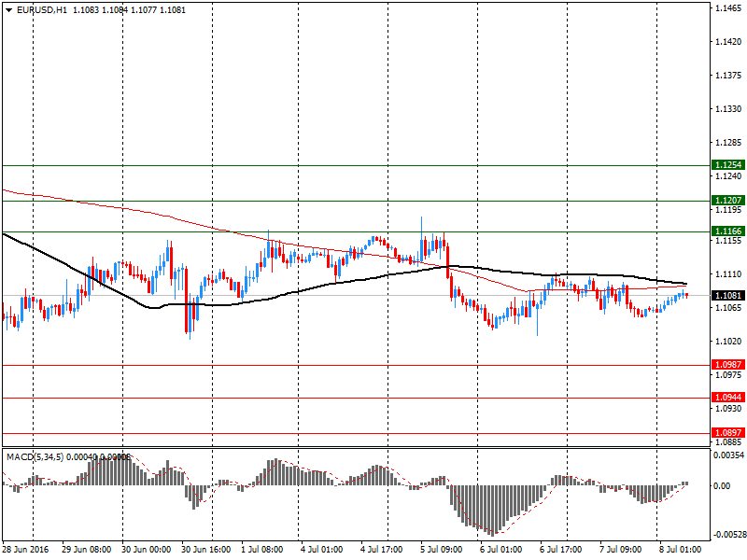The height and width of the screenshot is (560, 747).
Task: Select the EURUSD,H1 chart title text
Action: (x=42, y=10)
